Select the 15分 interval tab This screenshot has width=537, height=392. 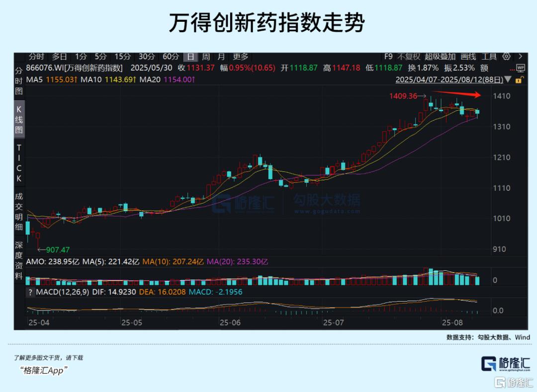click(x=123, y=57)
